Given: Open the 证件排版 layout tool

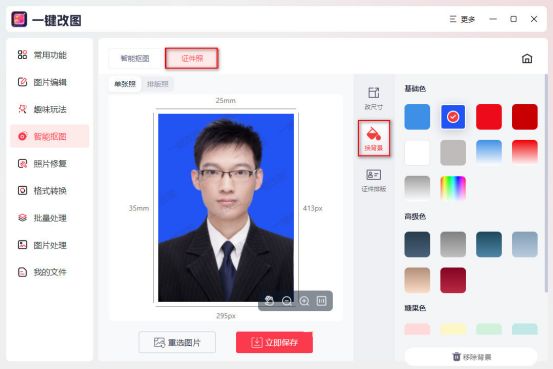Looking at the screenshot, I should [x=373, y=180].
